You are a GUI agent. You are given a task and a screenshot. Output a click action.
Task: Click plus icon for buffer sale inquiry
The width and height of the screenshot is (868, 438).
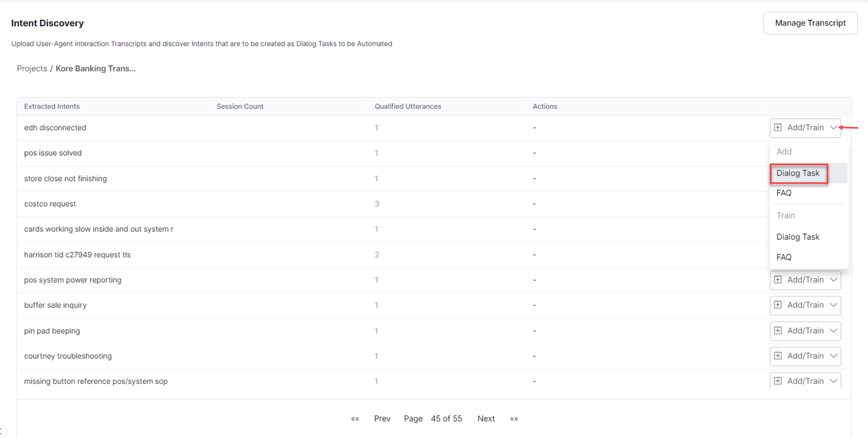pyautogui.click(x=778, y=305)
